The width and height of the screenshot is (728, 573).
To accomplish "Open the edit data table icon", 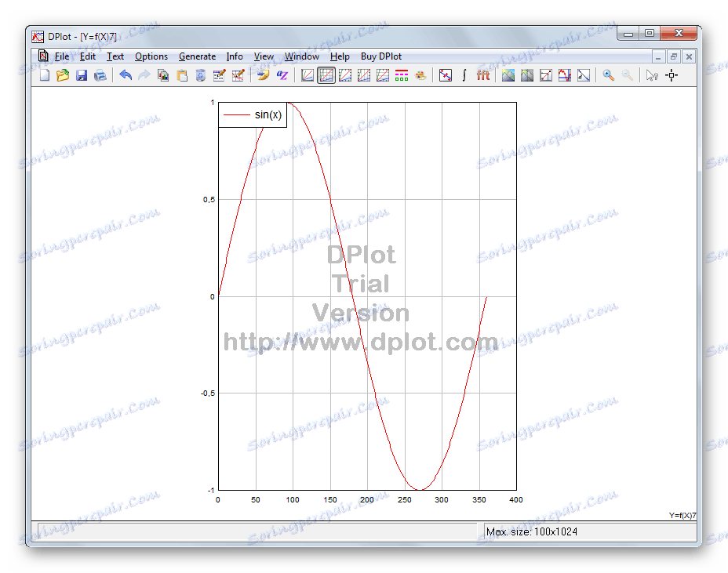I will pyautogui.click(x=219, y=75).
